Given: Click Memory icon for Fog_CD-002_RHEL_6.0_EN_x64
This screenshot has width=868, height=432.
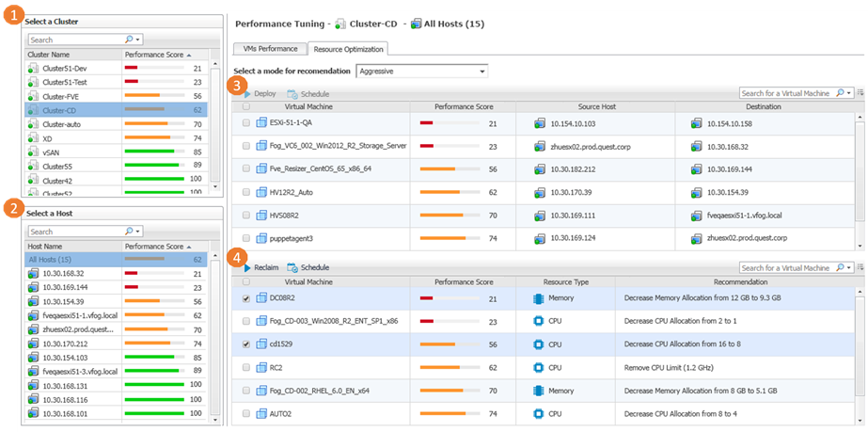Looking at the screenshot, I should (x=537, y=391).
